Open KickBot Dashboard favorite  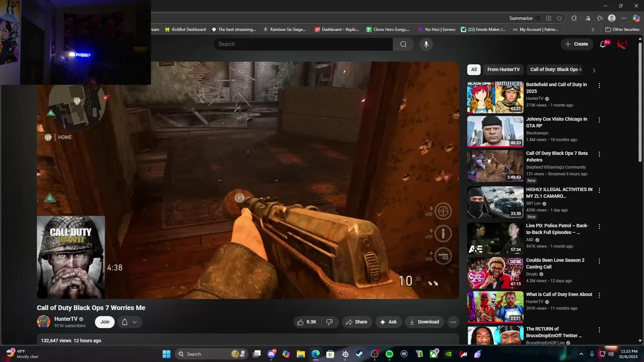point(185,30)
